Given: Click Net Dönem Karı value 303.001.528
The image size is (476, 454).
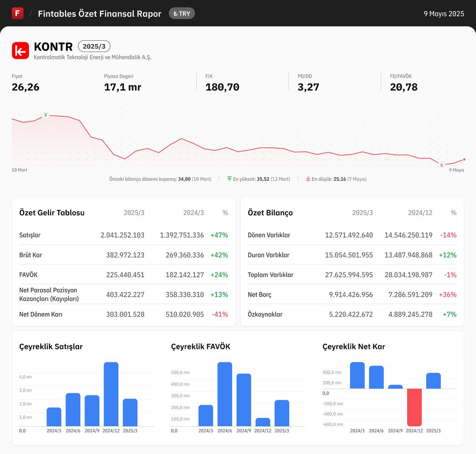Looking at the screenshot, I should coord(125,314).
